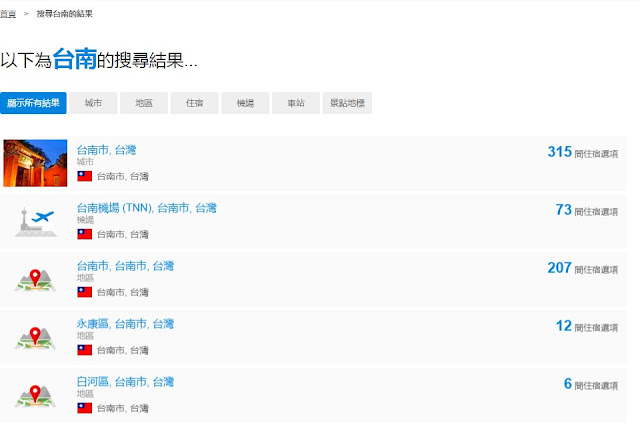Click the 城市 type label under 台南市, 台灣
This screenshot has height=425, width=640.
[x=85, y=162]
